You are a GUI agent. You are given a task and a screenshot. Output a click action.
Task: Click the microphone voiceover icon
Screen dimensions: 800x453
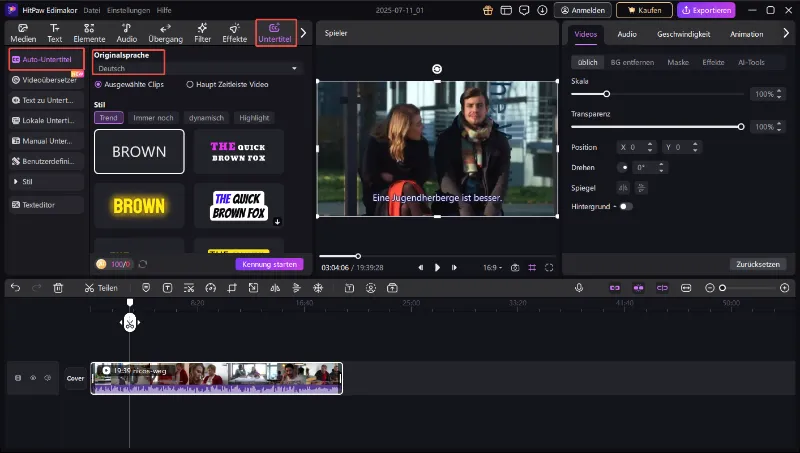(x=579, y=288)
